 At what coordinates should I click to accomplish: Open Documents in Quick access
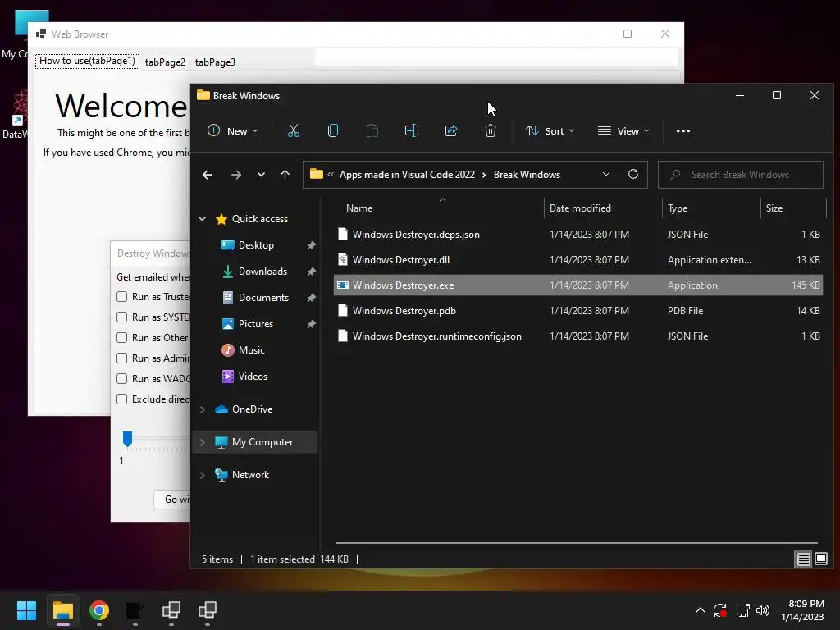tap(263, 297)
